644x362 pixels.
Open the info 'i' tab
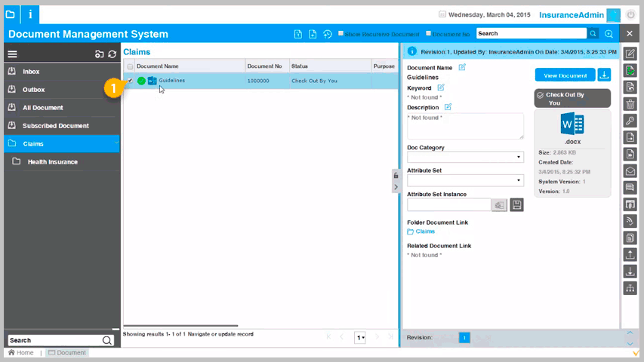(x=30, y=14)
